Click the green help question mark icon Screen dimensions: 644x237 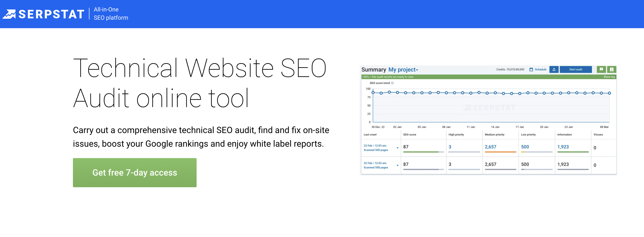(x=612, y=69)
